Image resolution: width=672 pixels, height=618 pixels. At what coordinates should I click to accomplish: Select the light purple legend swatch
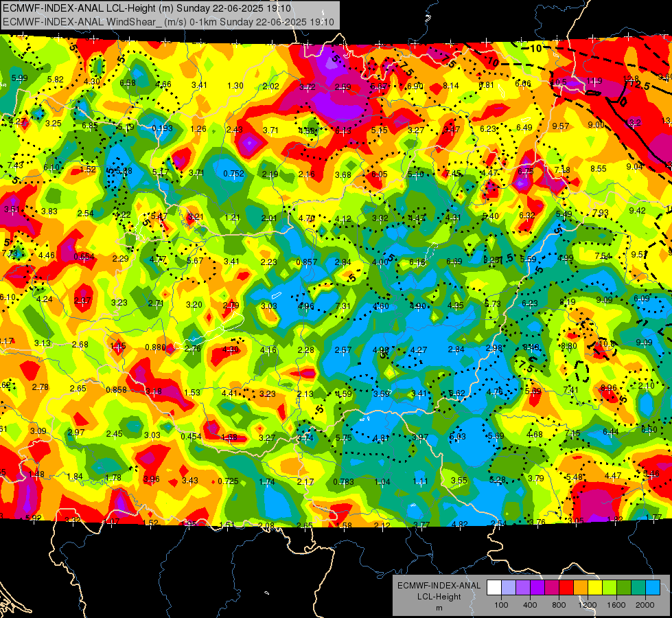(x=523, y=588)
